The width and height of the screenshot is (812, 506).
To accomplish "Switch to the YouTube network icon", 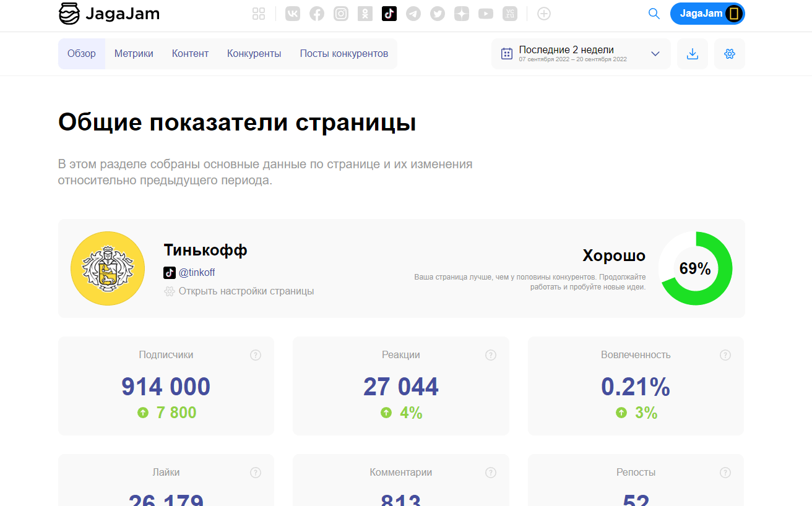I will (x=486, y=14).
